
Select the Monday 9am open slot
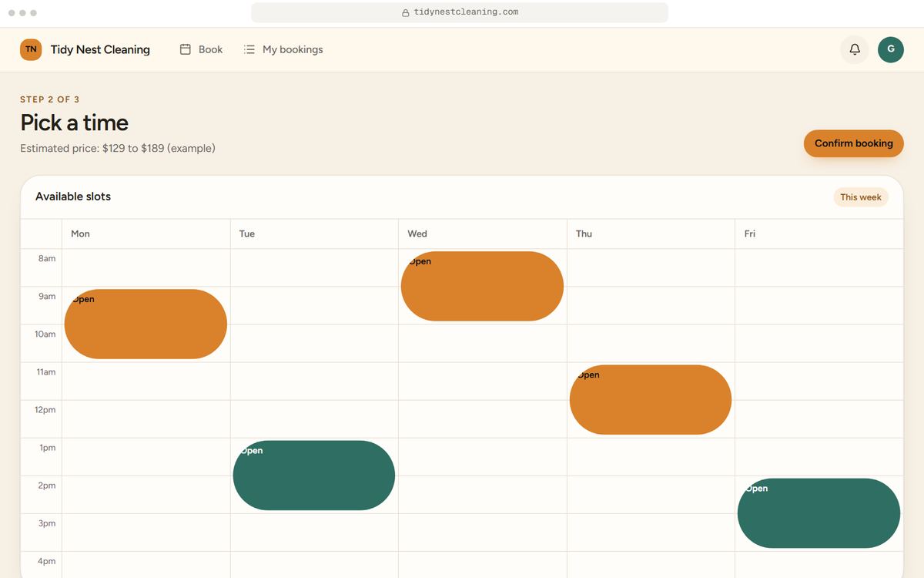146,324
